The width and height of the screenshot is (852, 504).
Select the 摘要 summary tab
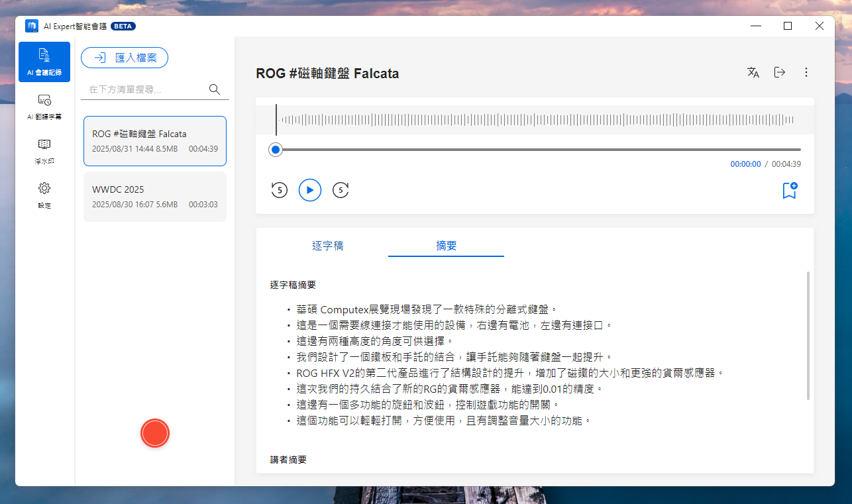coord(446,246)
